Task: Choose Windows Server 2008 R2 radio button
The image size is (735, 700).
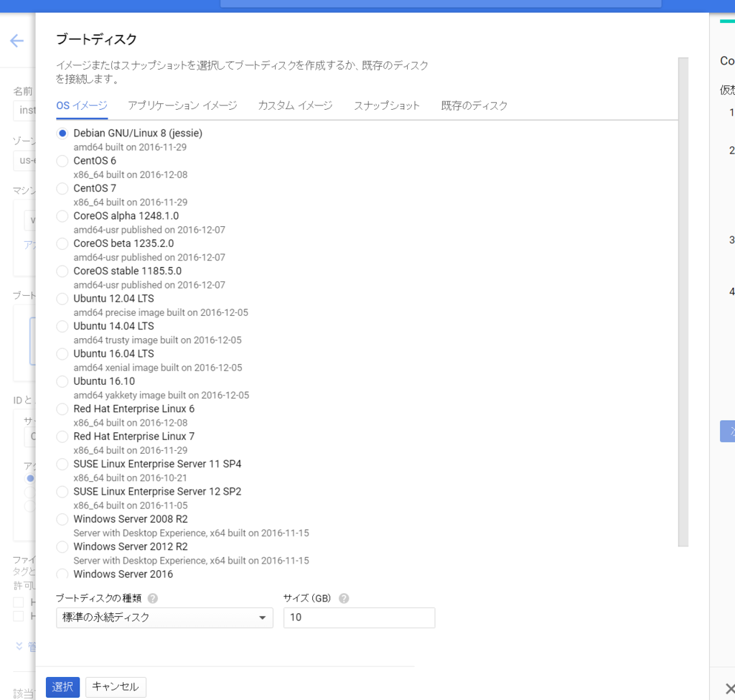Action: [62, 520]
